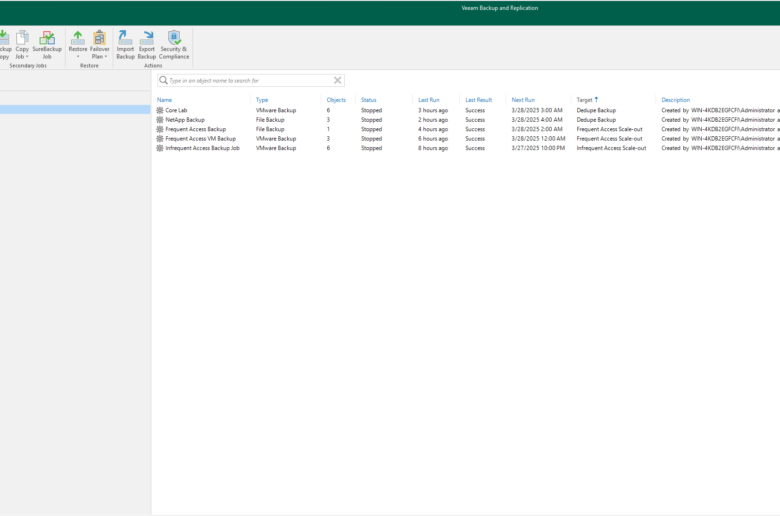Click the Infrequent Access Scale-out target
This screenshot has width=780, height=516.
611,148
